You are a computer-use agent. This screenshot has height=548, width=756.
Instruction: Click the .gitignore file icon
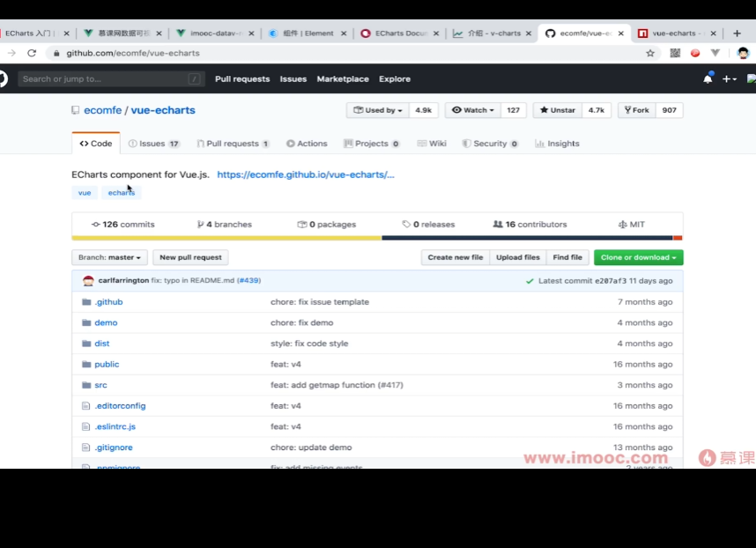pos(85,448)
